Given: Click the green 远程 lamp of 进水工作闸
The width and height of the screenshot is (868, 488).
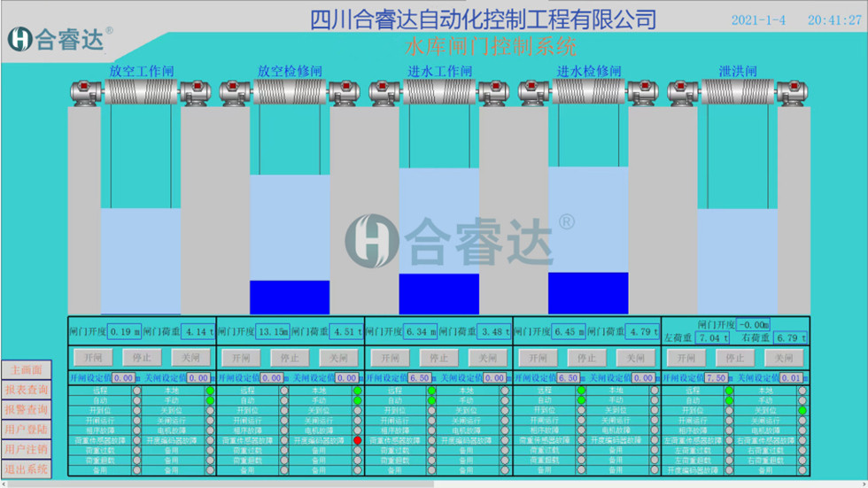Looking at the screenshot, I should [432, 391].
